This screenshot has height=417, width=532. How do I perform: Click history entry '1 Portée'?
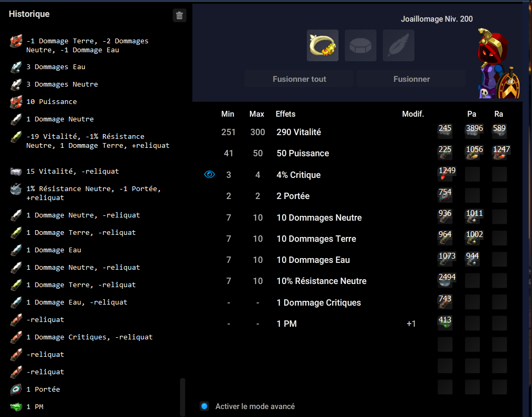click(x=43, y=389)
